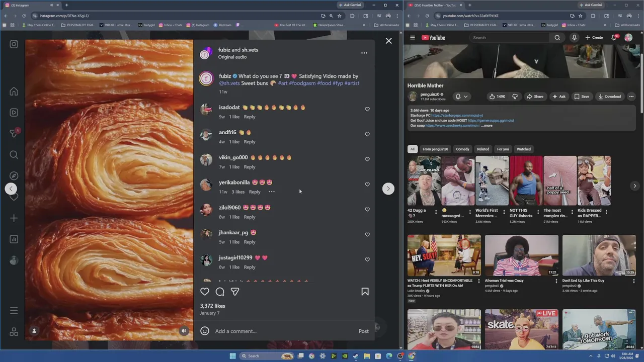Viewport: 644px width, 362px height.
Task: Reply to isadodat's comment
Action: 250,117
